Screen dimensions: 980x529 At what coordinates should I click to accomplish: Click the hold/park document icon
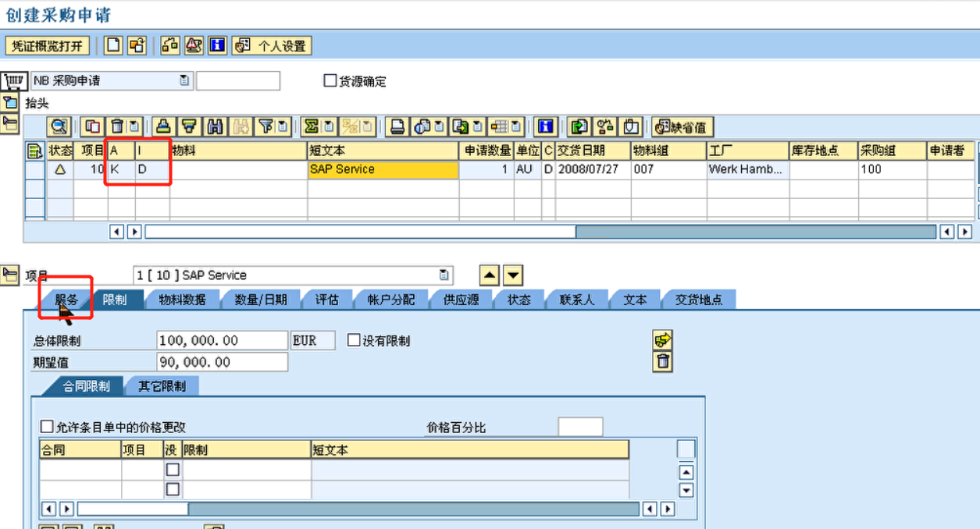(x=170, y=45)
